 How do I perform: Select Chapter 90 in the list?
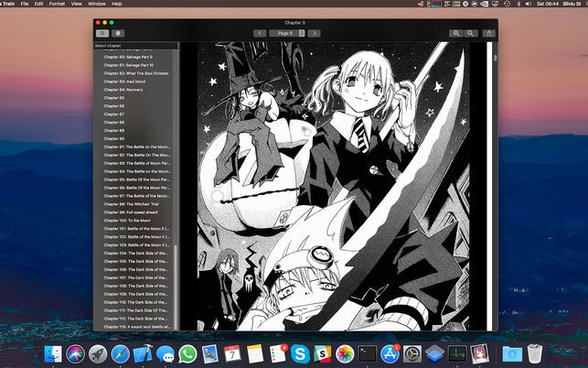tap(114, 139)
